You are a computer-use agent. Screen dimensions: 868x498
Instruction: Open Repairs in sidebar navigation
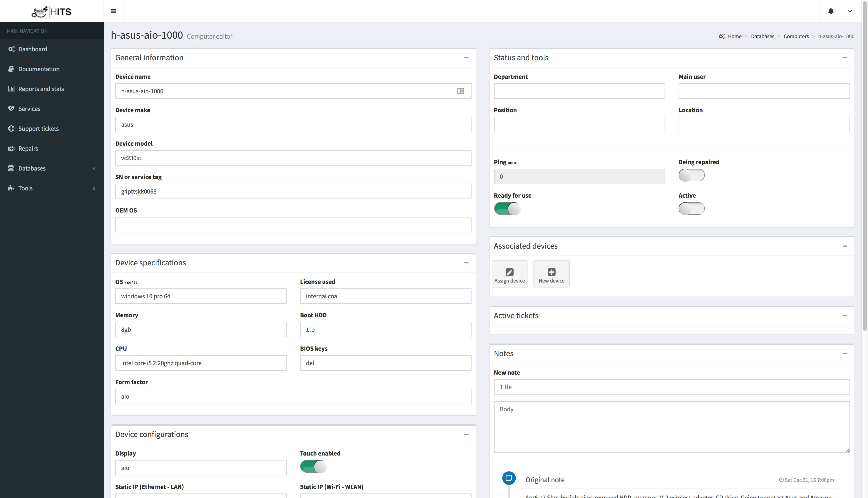[x=28, y=148]
